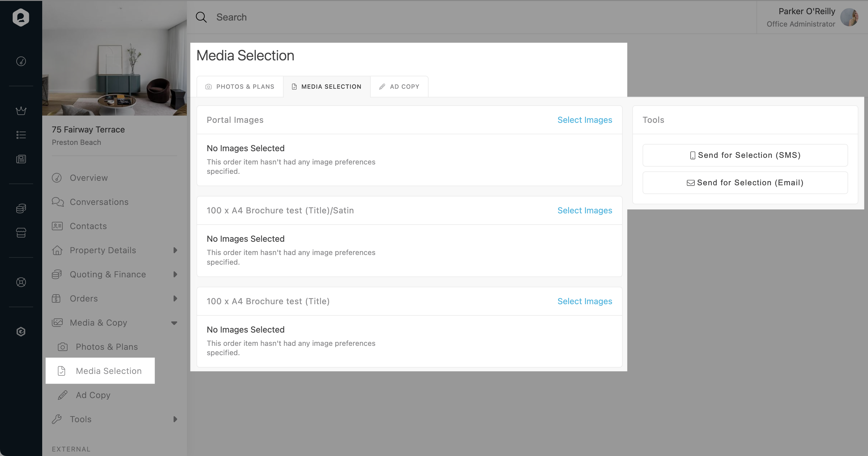Open the coins stack icon in rail

click(x=21, y=209)
